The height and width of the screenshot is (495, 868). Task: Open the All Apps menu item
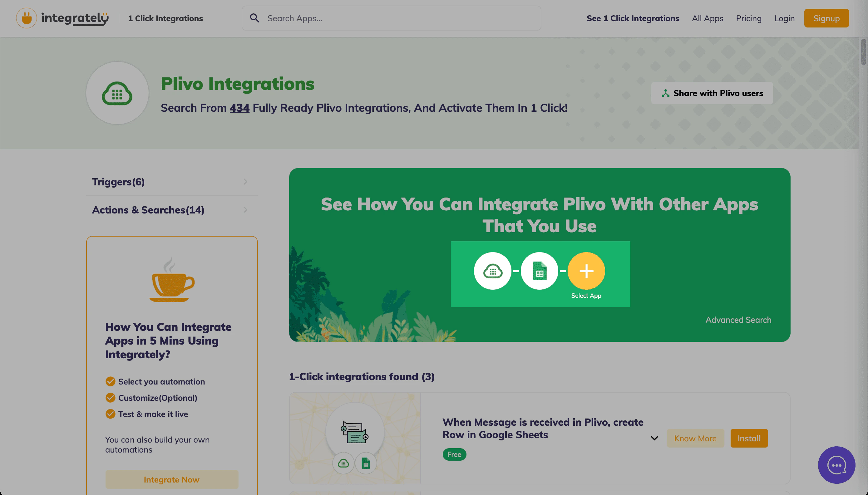(707, 18)
